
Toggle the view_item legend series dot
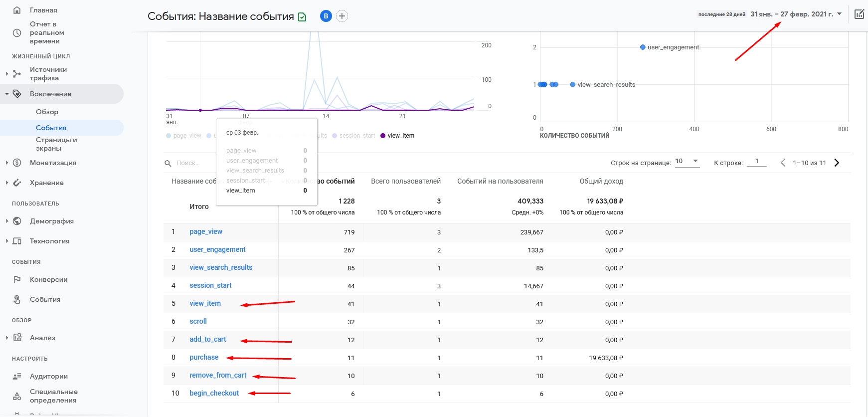click(383, 136)
